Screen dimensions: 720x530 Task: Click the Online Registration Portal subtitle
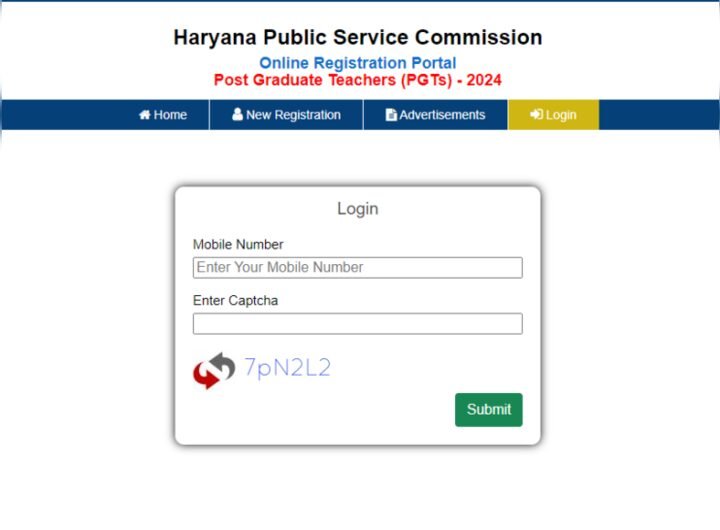[358, 63]
